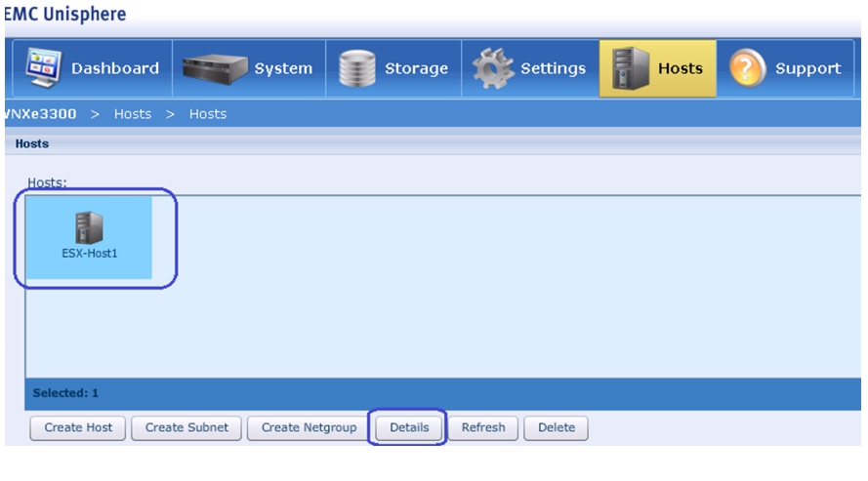
Task: Click the EMC Unisphere title text
Action: pyautogui.click(x=65, y=14)
